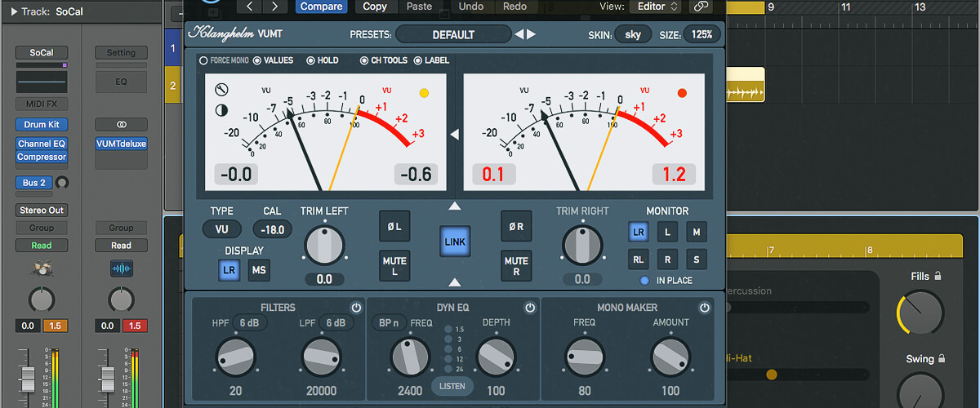Toggle the FILTERS section power icon
The width and height of the screenshot is (980, 408).
coord(355,308)
